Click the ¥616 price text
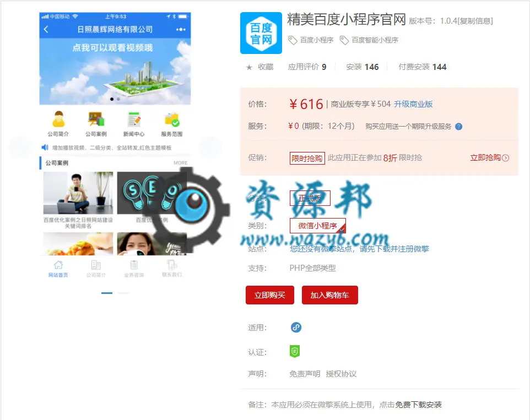The image size is (530, 420). 306,104
